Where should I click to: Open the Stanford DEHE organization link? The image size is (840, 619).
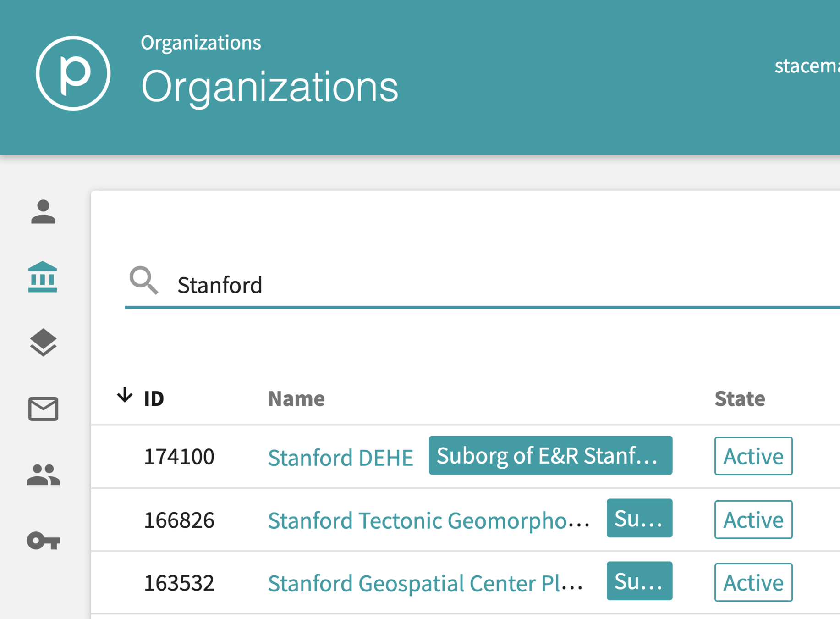(340, 457)
